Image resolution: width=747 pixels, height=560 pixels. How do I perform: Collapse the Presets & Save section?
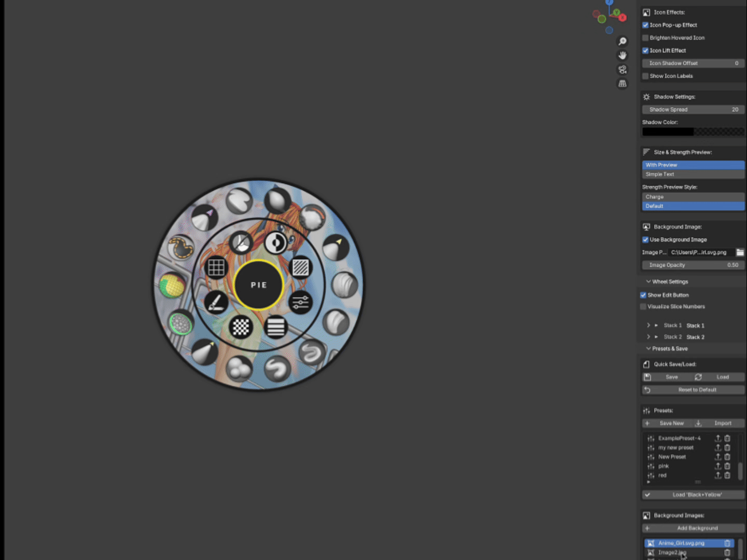click(648, 348)
